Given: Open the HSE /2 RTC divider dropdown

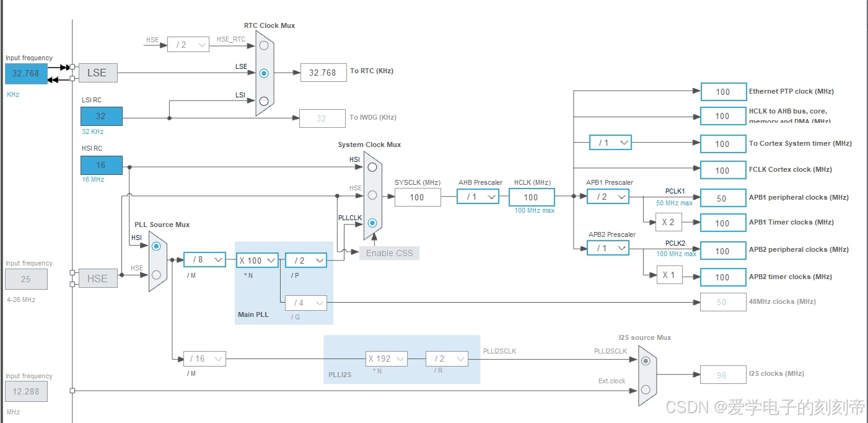Looking at the screenshot, I should click(188, 45).
